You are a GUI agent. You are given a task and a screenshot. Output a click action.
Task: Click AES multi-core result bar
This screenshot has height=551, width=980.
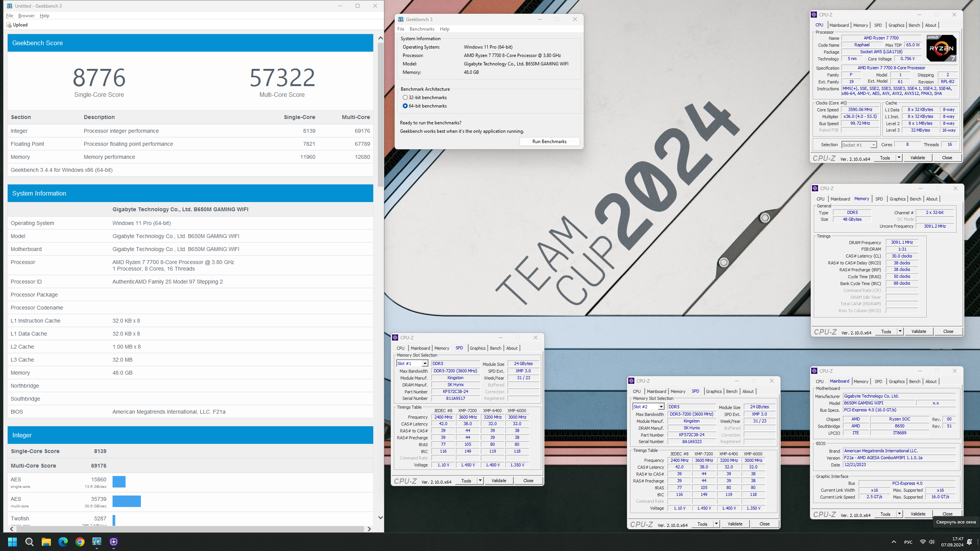click(x=127, y=501)
